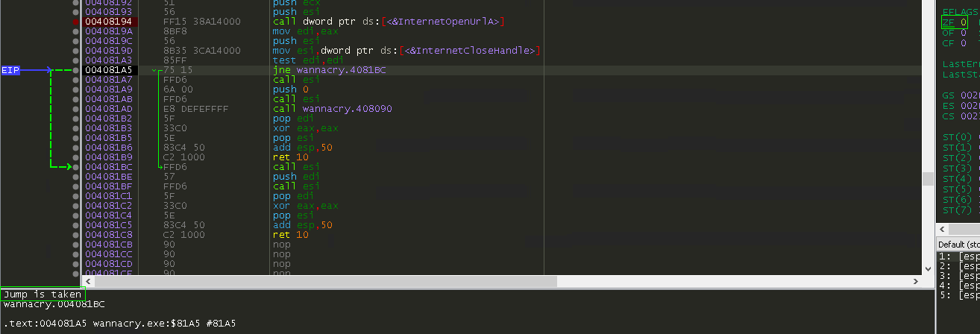Select stack argument row 3: [esp
The image size is (980, 334).
959,276
